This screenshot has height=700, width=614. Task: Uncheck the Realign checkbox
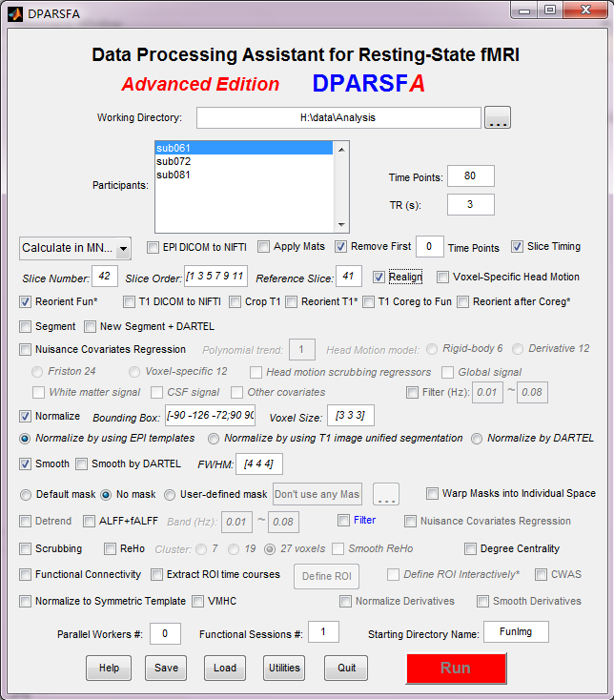click(x=379, y=278)
